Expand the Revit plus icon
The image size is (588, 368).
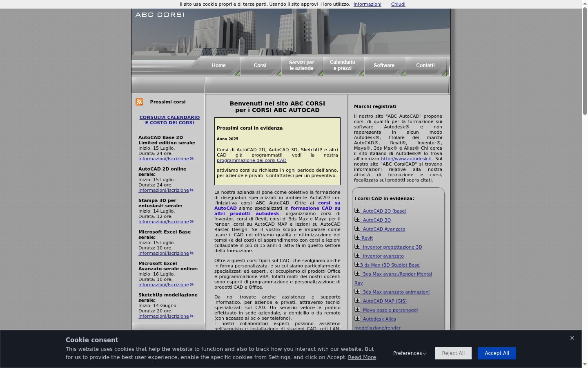pos(357,238)
